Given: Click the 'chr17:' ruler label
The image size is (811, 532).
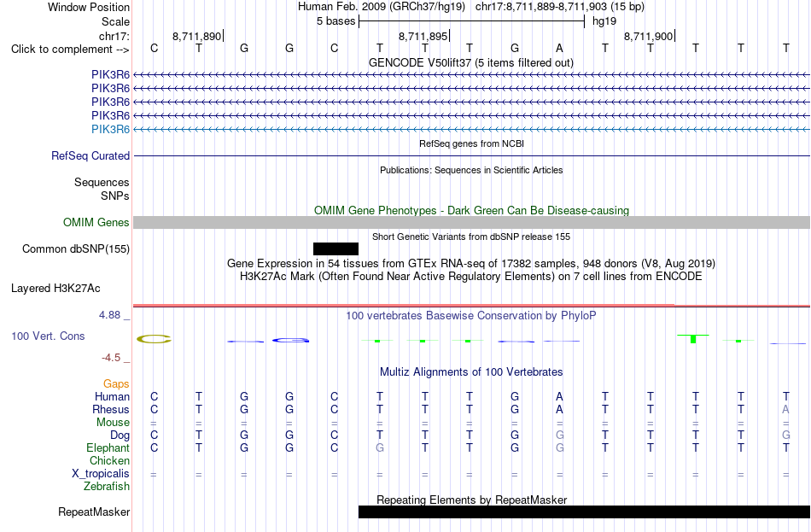Looking at the screenshot, I should pyautogui.click(x=114, y=36).
